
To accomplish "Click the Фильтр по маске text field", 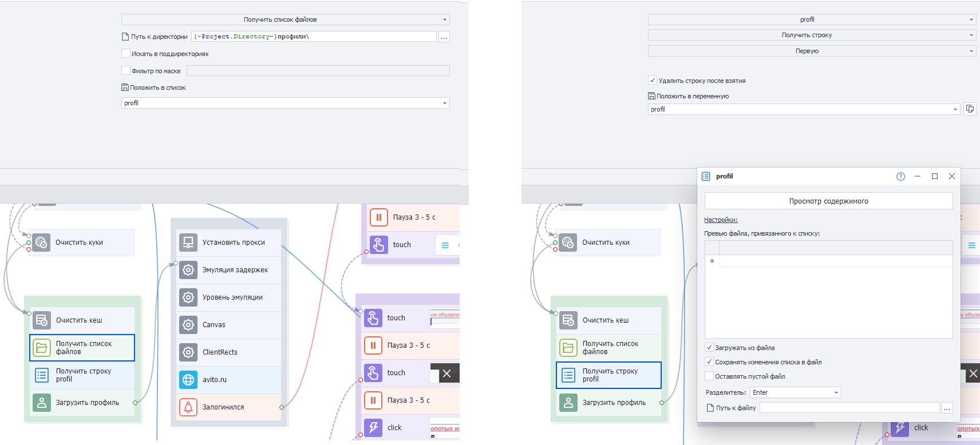I will coord(318,71).
